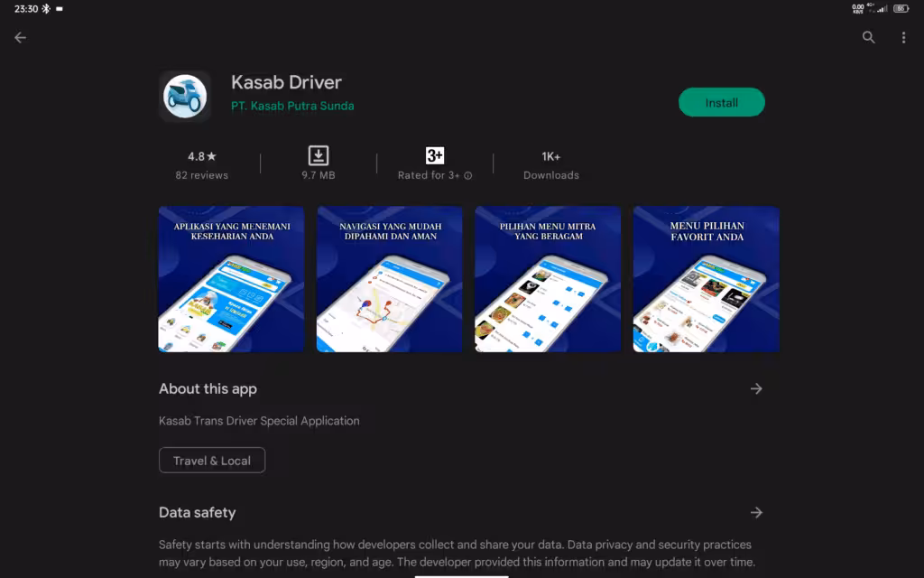The image size is (924, 578).
Task: Open search with the magnifier icon
Action: point(868,37)
